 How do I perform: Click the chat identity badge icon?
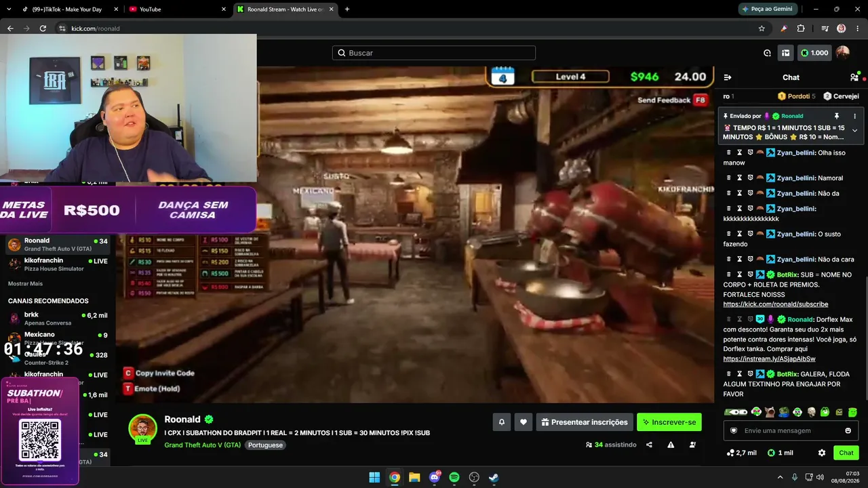point(733,430)
